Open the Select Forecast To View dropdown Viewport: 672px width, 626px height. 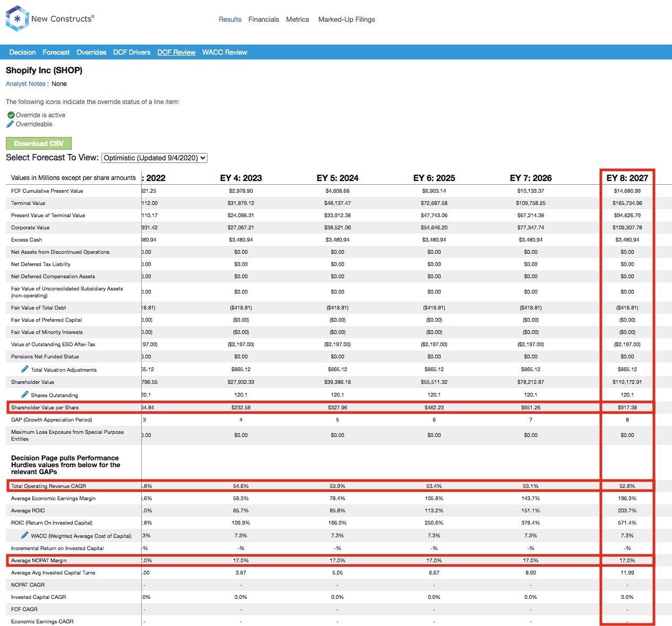pos(154,158)
